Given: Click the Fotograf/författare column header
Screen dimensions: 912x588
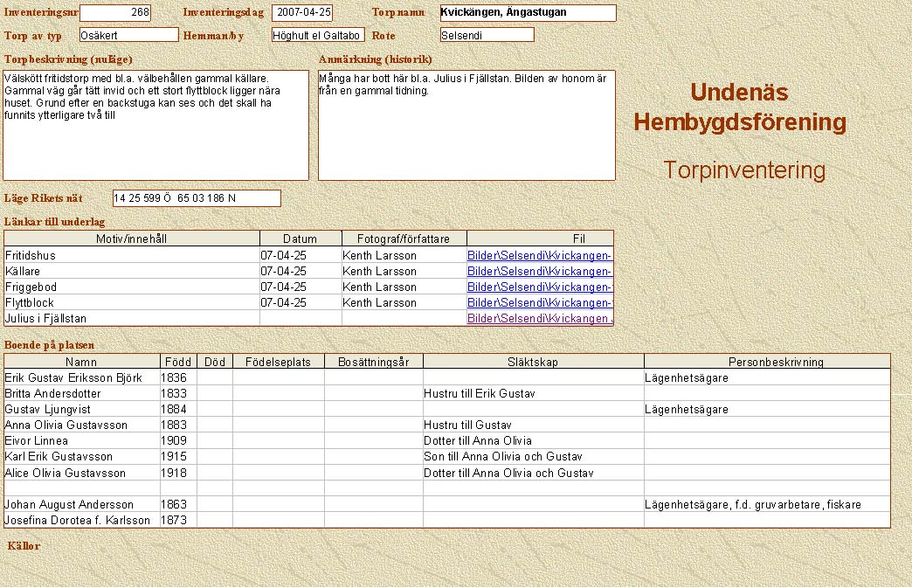Looking at the screenshot, I should click(x=404, y=239).
